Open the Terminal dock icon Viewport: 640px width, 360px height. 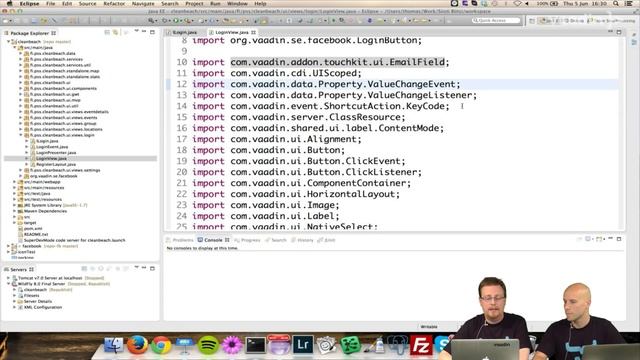pyautogui.click(x=256, y=345)
